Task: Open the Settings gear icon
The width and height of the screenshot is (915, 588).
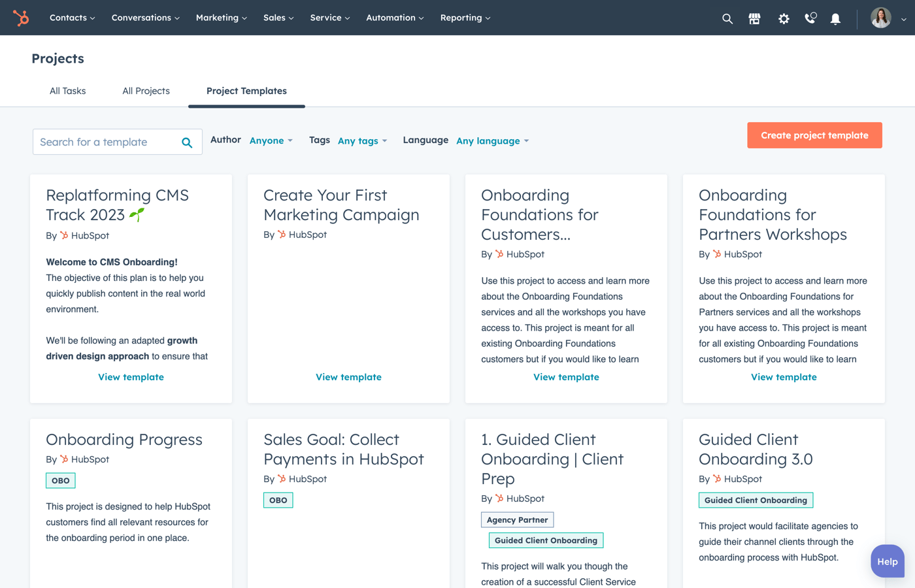Action: coord(784,18)
